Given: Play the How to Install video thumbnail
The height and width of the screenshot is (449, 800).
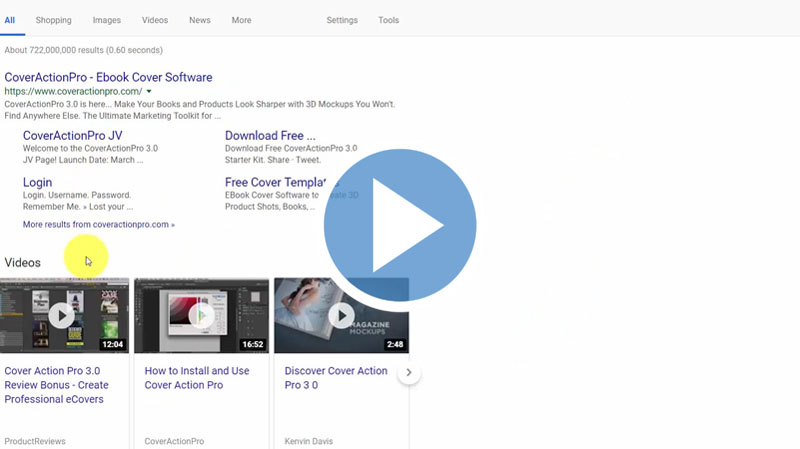Looking at the screenshot, I should coord(201,316).
